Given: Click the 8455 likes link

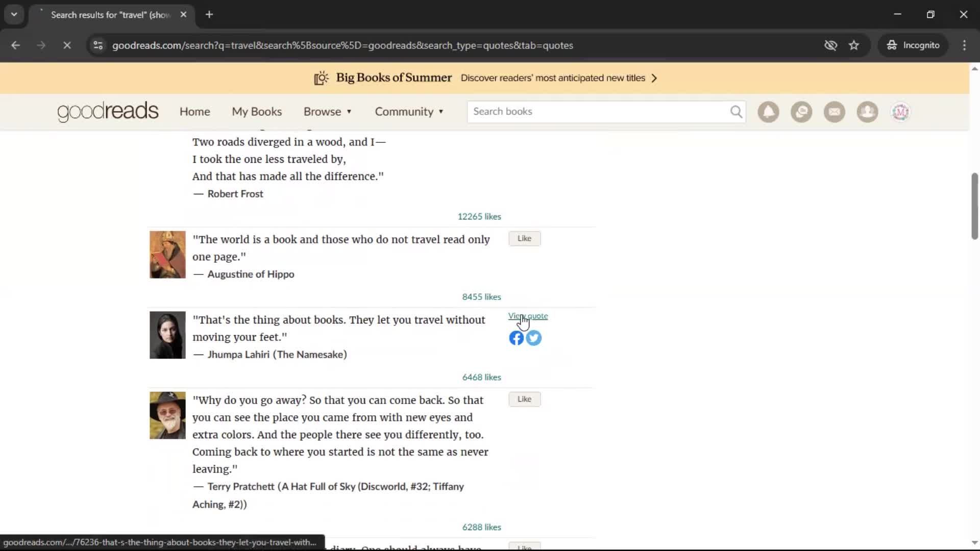Looking at the screenshot, I should click(x=481, y=297).
